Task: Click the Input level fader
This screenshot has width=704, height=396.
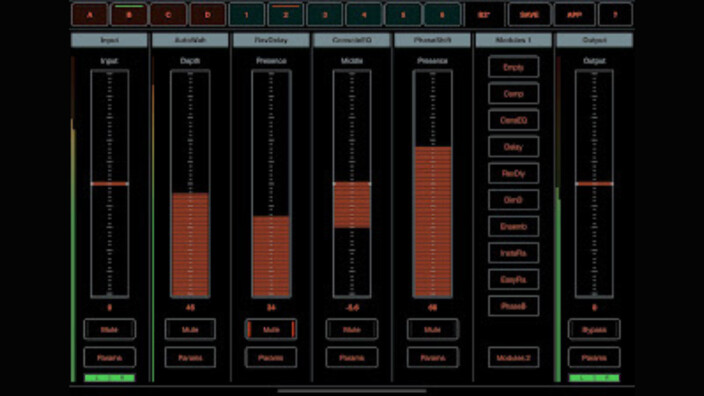Action: point(110,184)
